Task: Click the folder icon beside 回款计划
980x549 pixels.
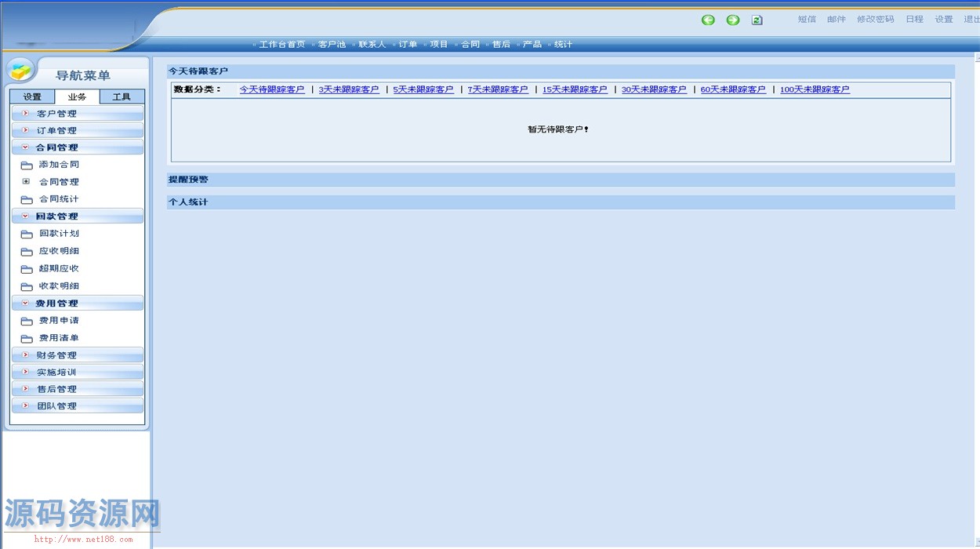Action: point(27,235)
